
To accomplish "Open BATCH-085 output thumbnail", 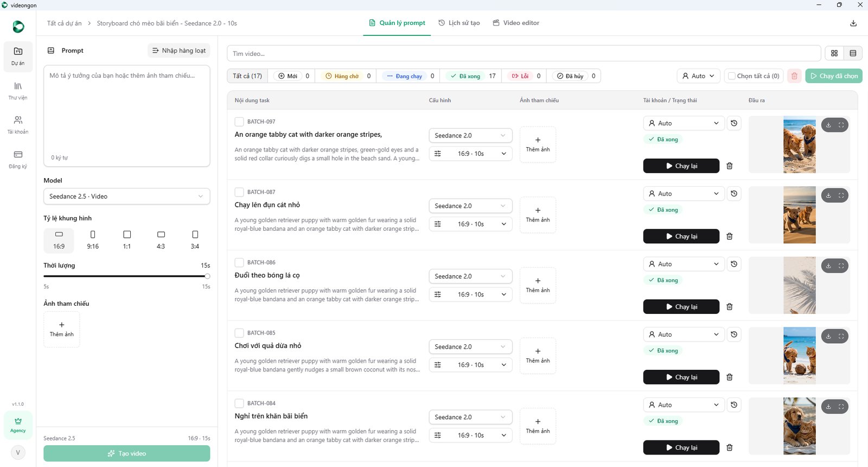I will pos(800,356).
